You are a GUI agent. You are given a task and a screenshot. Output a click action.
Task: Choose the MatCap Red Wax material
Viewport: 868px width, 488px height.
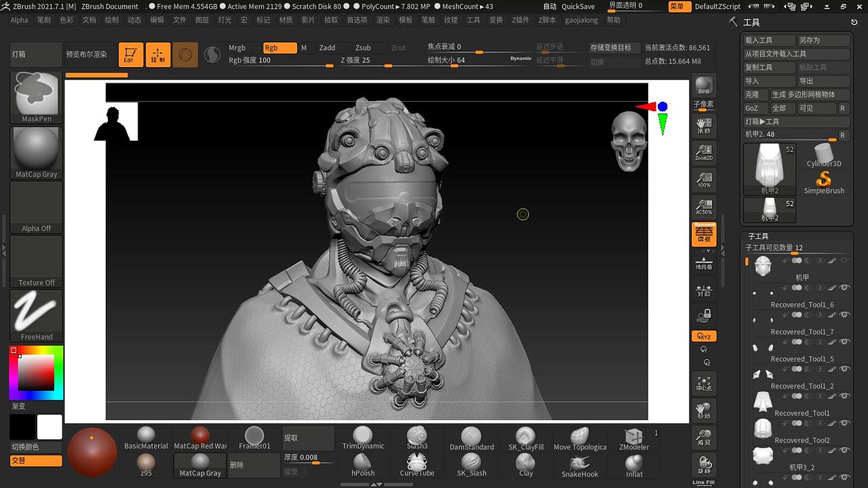[x=200, y=438]
